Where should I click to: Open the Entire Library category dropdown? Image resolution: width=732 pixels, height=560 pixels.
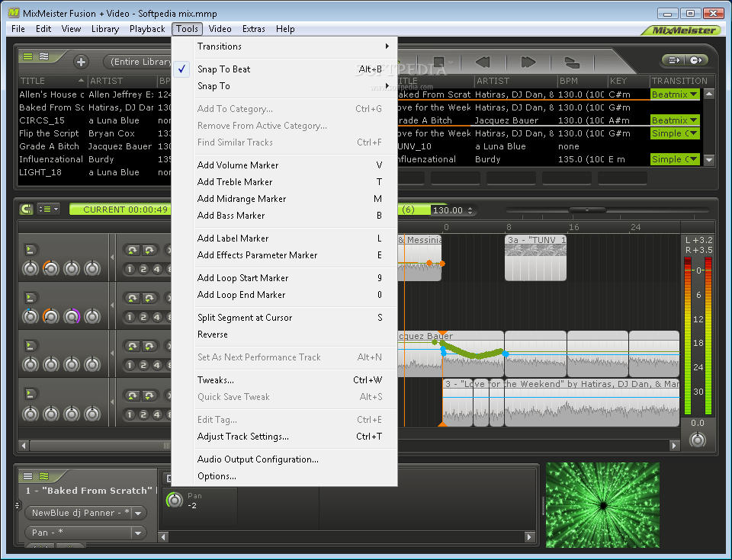138,62
